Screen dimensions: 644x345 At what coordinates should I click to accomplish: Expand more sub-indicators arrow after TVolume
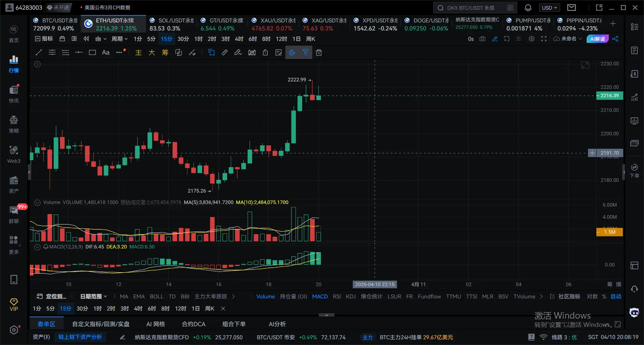(x=541, y=296)
